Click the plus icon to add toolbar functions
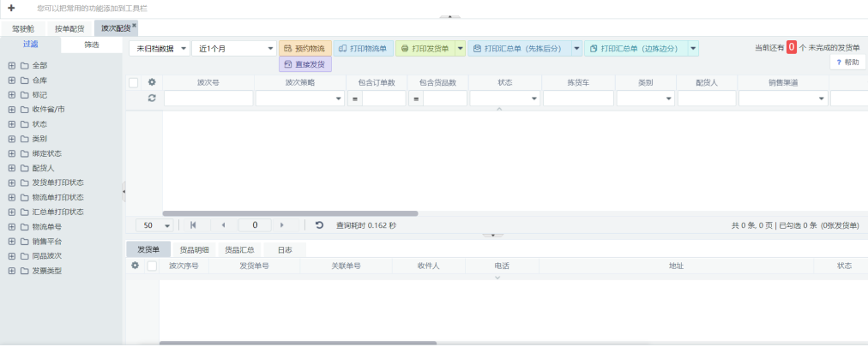This screenshot has height=347, width=868. click(x=12, y=9)
